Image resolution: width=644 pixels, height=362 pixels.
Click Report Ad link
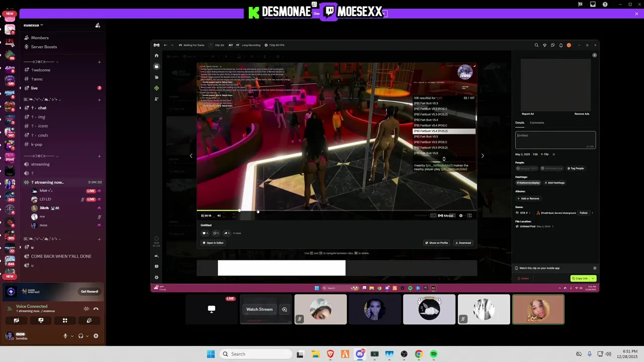(x=528, y=114)
